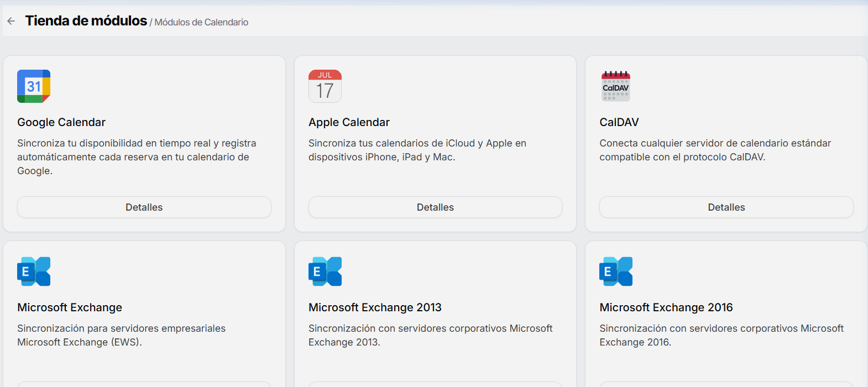Click the Microsoft Exchange logo icon
The height and width of the screenshot is (387, 868).
coord(34,271)
